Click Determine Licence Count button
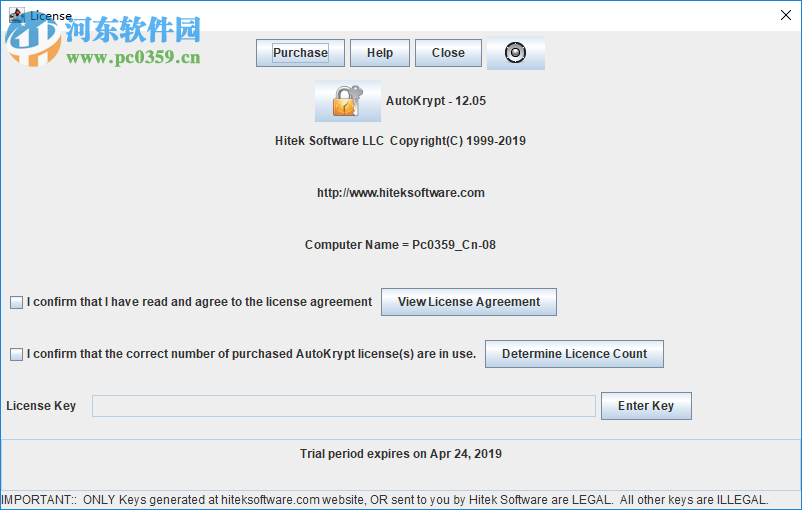The image size is (802, 510). (574, 354)
